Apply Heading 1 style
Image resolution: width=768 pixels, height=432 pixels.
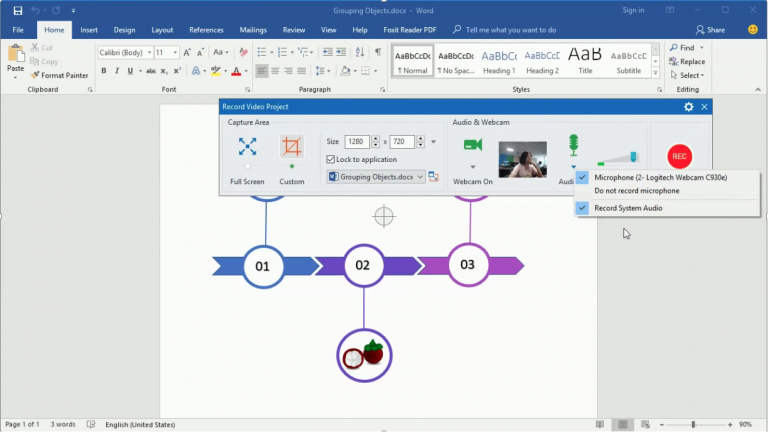pyautogui.click(x=499, y=61)
